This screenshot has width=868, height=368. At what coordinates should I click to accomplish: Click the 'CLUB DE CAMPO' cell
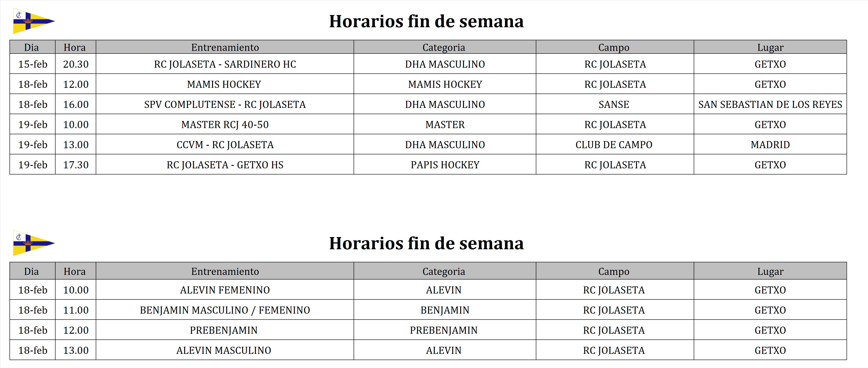pyautogui.click(x=614, y=145)
